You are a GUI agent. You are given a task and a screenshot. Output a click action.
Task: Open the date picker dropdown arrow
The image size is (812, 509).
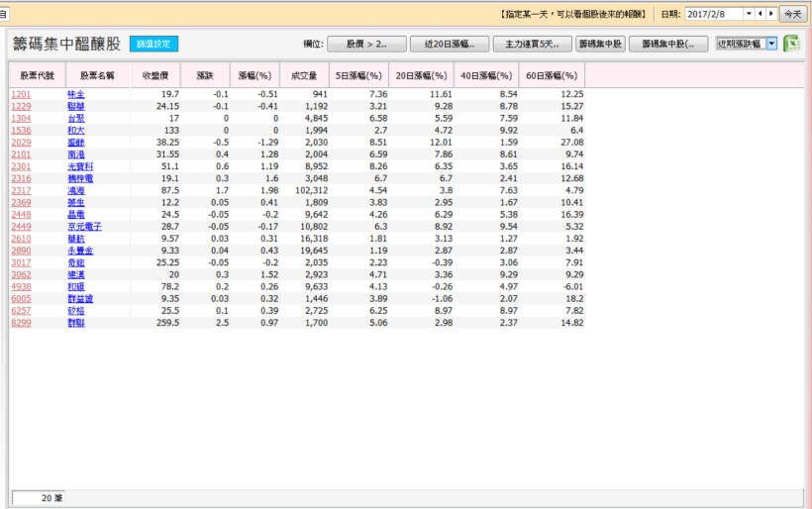point(749,14)
